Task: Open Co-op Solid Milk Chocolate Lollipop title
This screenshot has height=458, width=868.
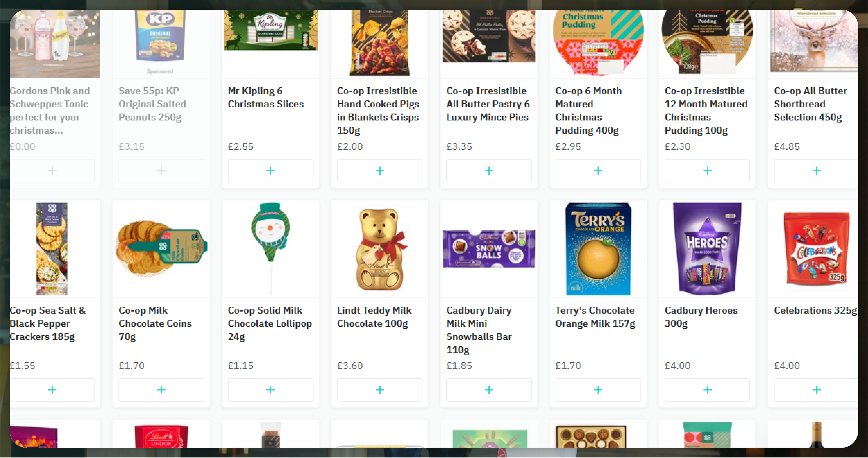Action: click(x=270, y=323)
